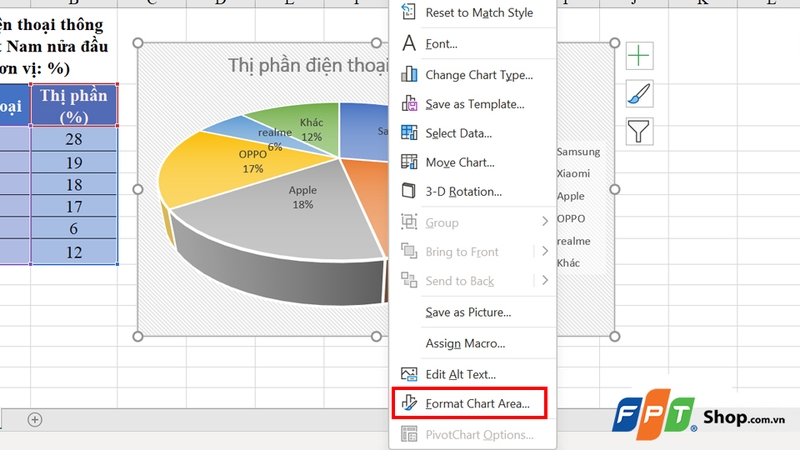Select the Thị phần (%) header cell
Screen dimensions: 800x450
point(74,105)
